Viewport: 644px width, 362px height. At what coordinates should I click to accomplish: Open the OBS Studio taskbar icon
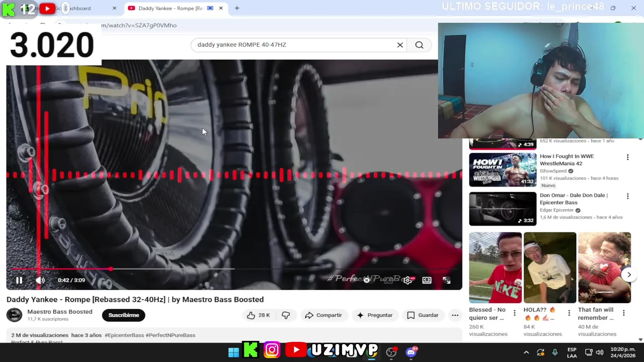(391, 352)
